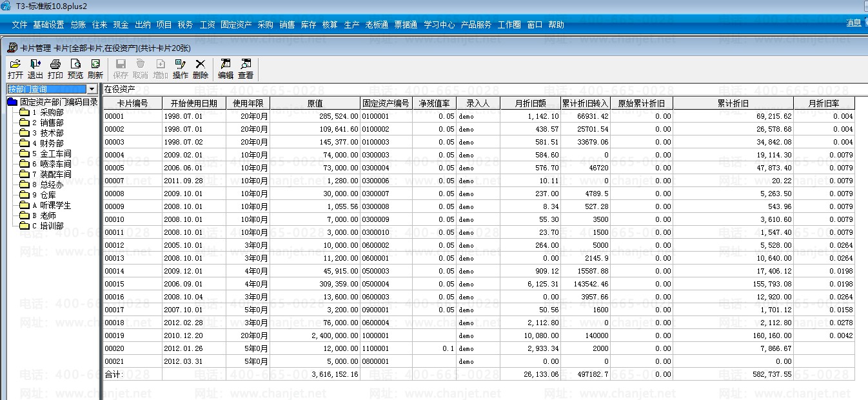Image resolution: width=868 pixels, height=400 pixels.
Task: Click the 退出 (Exit) toolbar icon
Action: [35, 69]
